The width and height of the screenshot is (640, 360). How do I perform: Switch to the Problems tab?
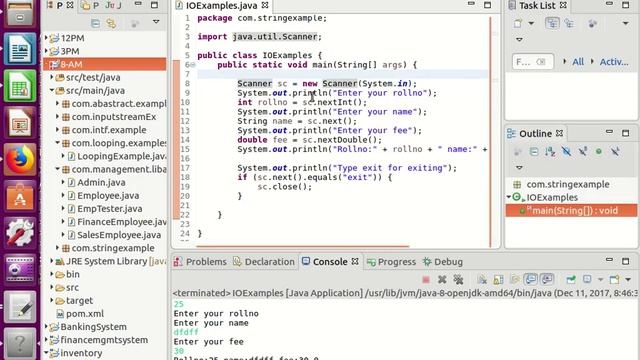(x=200, y=262)
